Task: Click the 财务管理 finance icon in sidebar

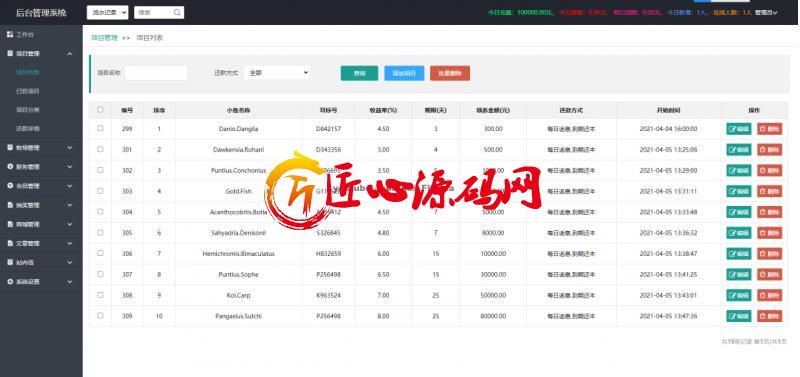Action: click(10, 167)
